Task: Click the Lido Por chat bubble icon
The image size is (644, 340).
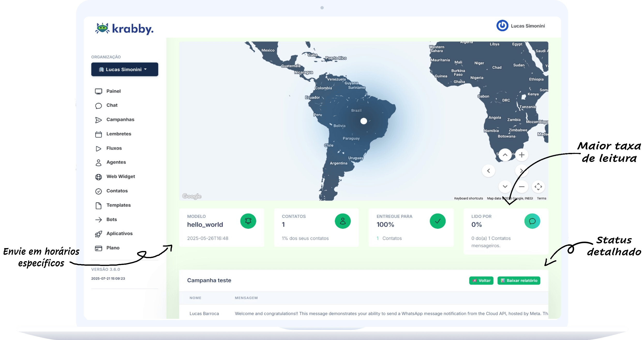Action: [532, 221]
